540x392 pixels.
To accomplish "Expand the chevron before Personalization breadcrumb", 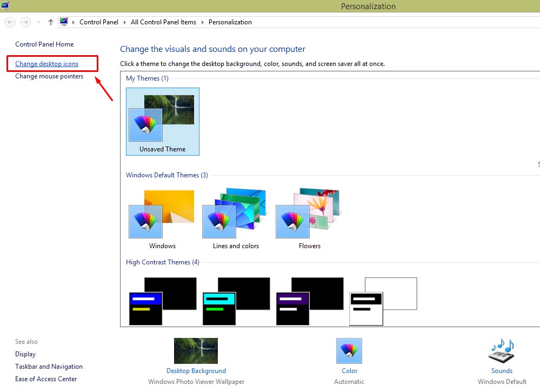I will pos(203,22).
